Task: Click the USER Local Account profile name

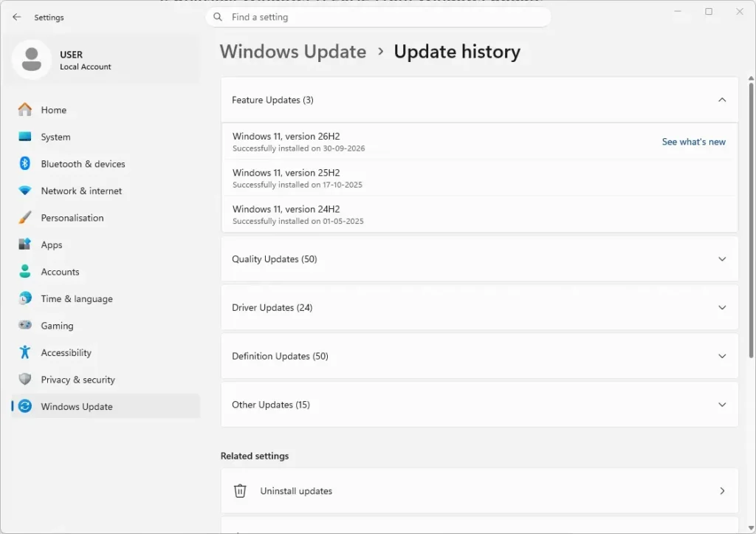Action: (86, 60)
